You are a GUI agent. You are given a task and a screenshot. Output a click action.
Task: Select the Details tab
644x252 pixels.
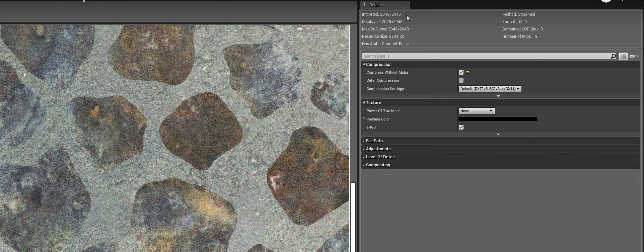pos(375,5)
